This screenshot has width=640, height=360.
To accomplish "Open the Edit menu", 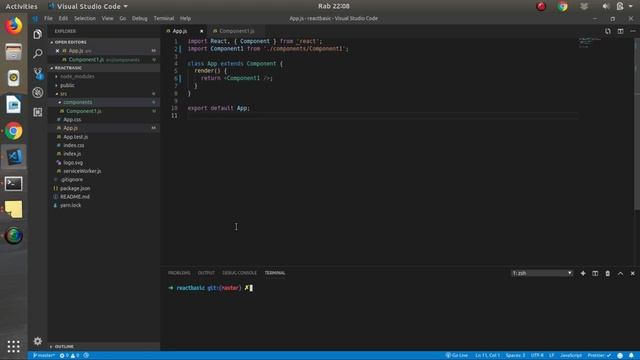I will click(63, 18).
